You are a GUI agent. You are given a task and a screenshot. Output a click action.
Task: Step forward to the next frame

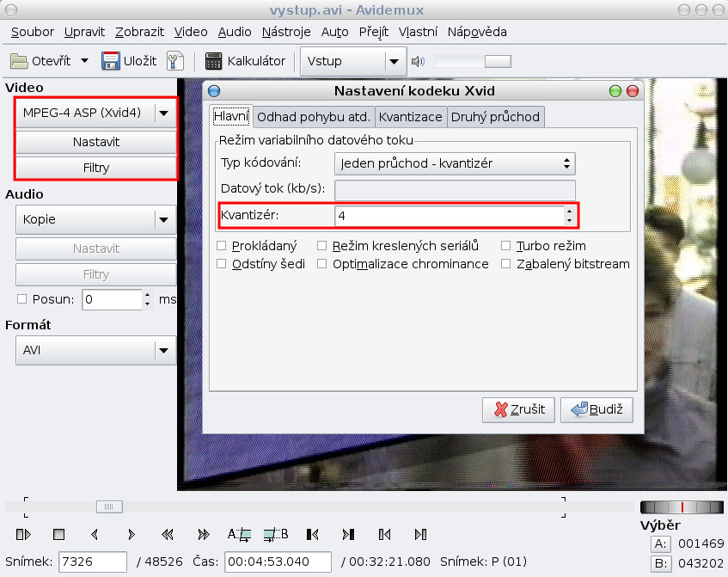[131, 534]
